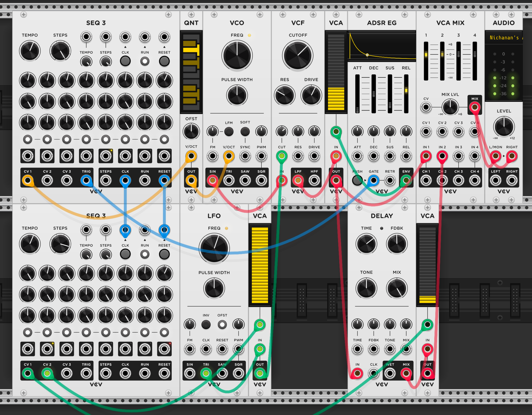
Task: Click the VCA MIX CH 3 output jack
Action: (x=458, y=180)
